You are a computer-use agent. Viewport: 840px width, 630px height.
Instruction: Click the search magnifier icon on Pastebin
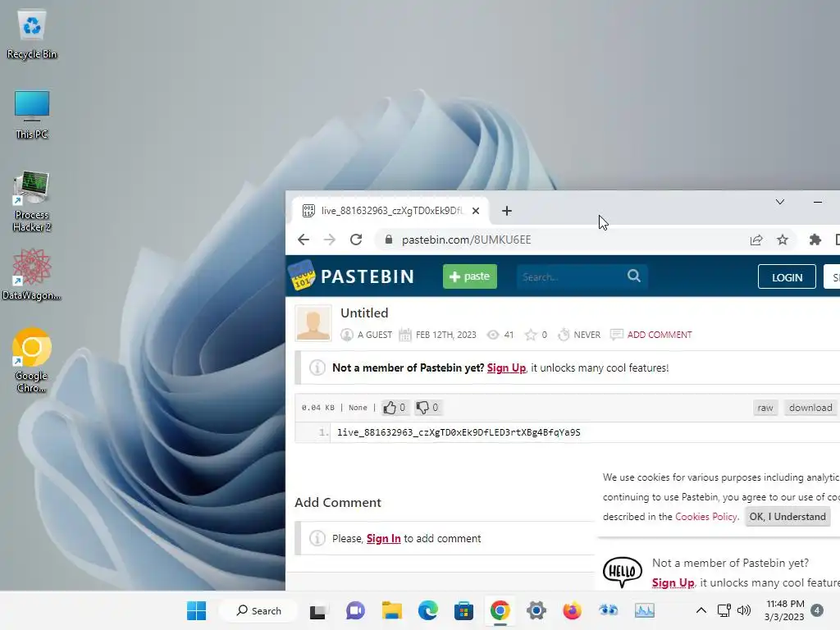tap(634, 276)
